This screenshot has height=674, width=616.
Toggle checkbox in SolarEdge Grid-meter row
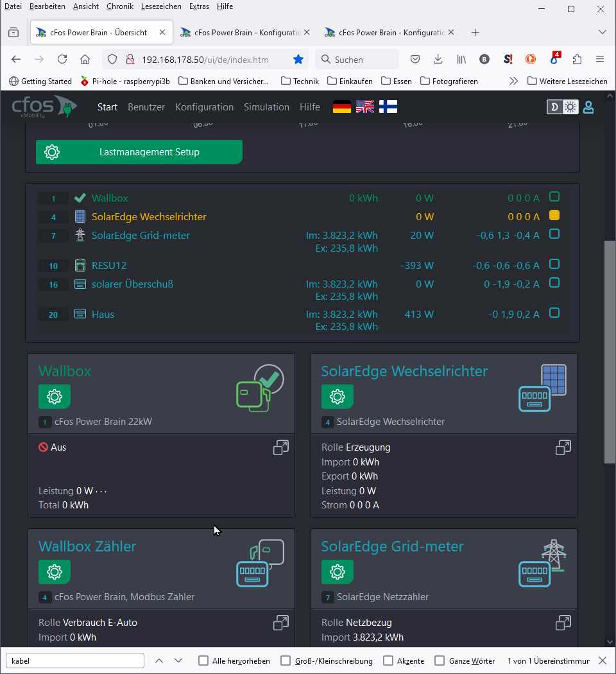pos(554,234)
